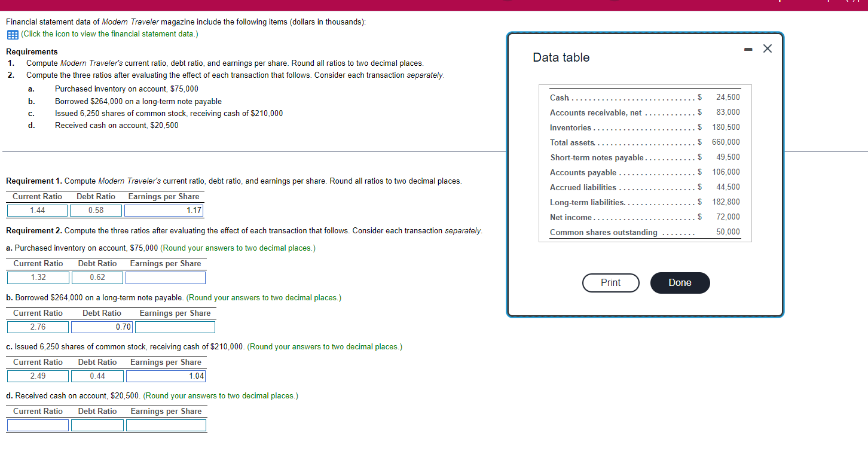Select the Current Ratio field showing 1.32
Viewport: 868px width, 460px height.
[x=38, y=277]
